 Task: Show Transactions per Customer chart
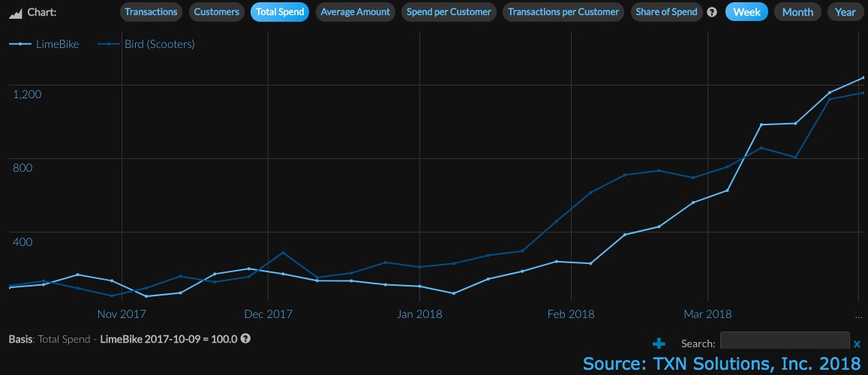pos(563,11)
